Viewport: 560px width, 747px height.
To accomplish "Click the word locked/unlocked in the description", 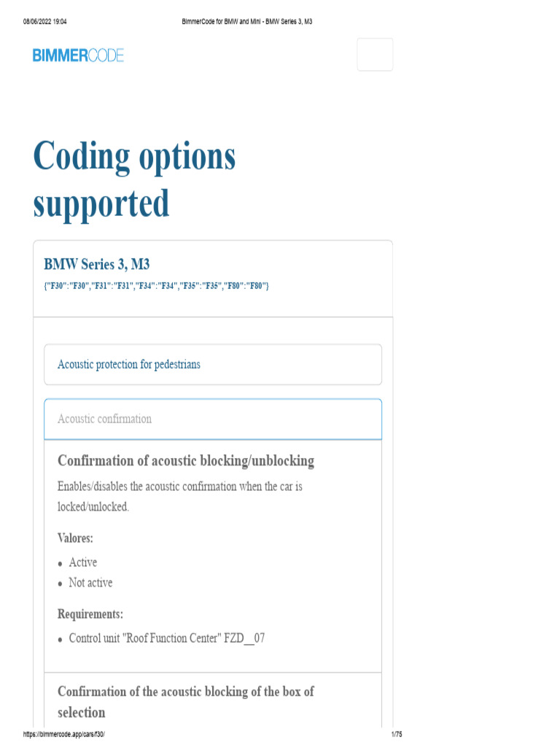I will (x=93, y=506).
